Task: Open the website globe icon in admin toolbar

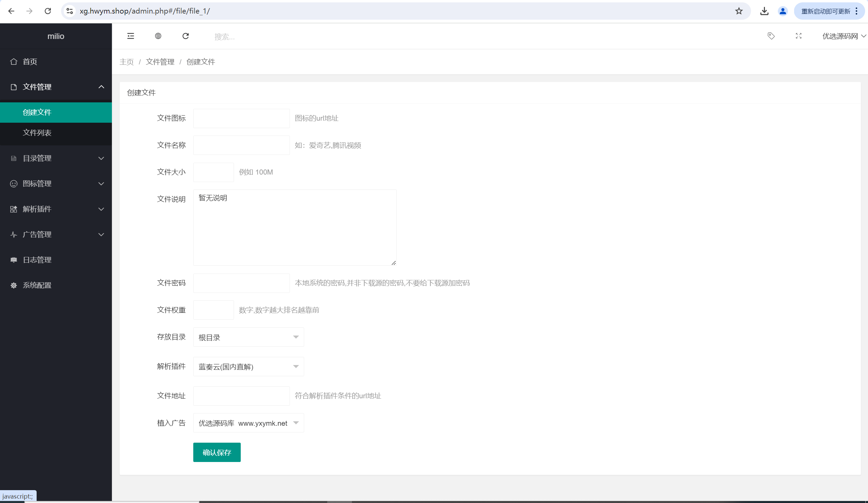Action: (x=158, y=36)
